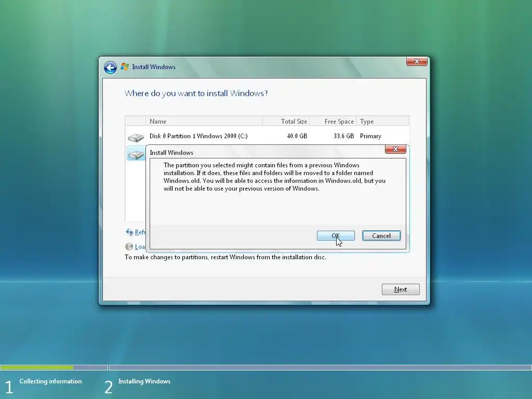The image size is (532, 399).
Task: Click the 33.6 GB free space value
Action: coord(344,136)
